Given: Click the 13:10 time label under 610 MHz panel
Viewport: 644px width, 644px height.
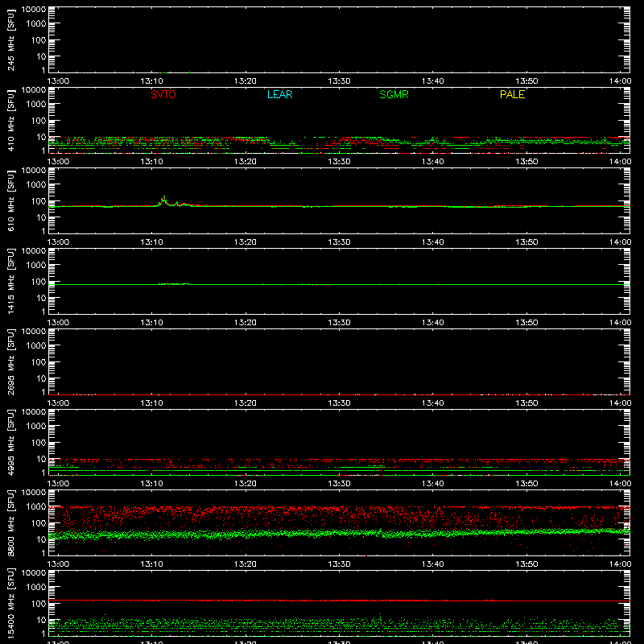Looking at the screenshot, I should [151, 242].
